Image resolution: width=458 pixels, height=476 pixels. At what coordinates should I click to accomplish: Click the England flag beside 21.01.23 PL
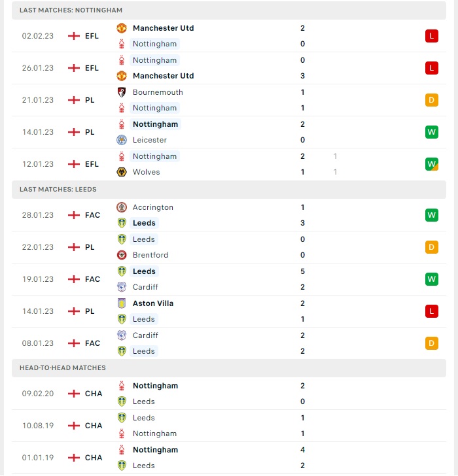(x=74, y=100)
